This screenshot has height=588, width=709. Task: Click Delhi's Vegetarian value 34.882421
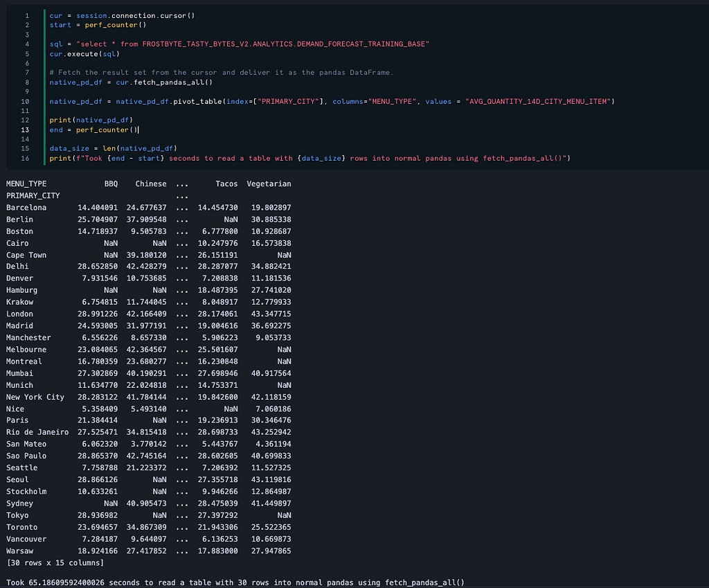[x=271, y=267]
